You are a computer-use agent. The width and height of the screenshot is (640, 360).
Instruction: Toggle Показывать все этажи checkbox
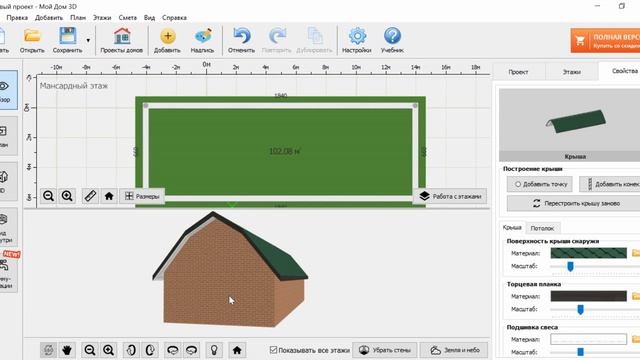(273, 350)
